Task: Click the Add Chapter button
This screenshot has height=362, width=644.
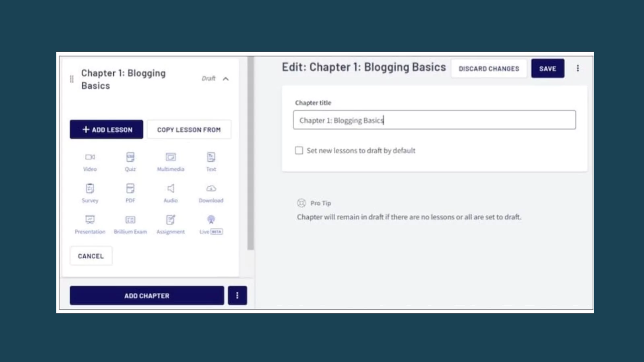Action: click(147, 296)
